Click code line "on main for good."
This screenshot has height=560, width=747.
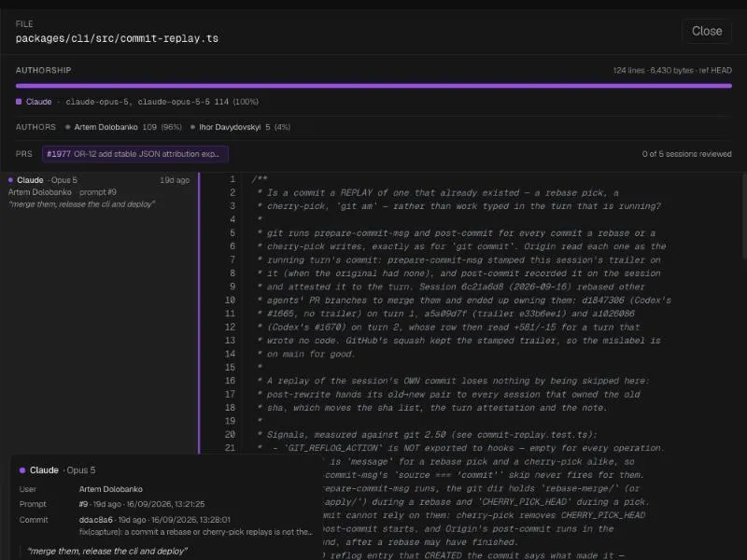coord(311,354)
